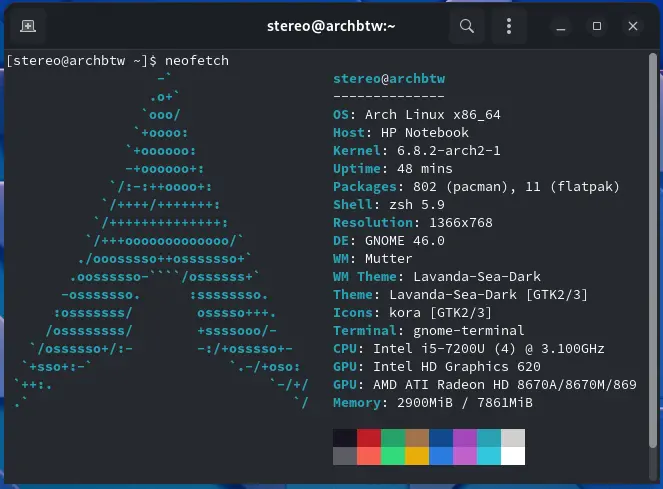Close the terminal window

point(633,26)
